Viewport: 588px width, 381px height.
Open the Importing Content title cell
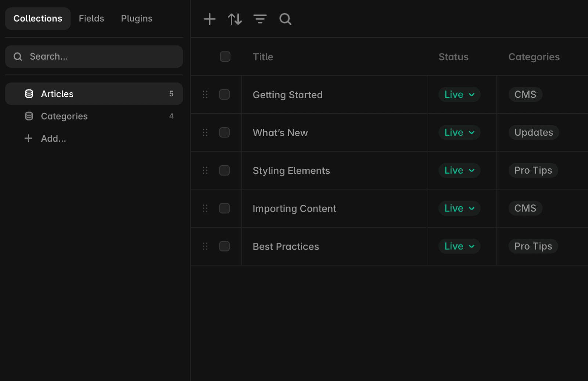(x=334, y=208)
